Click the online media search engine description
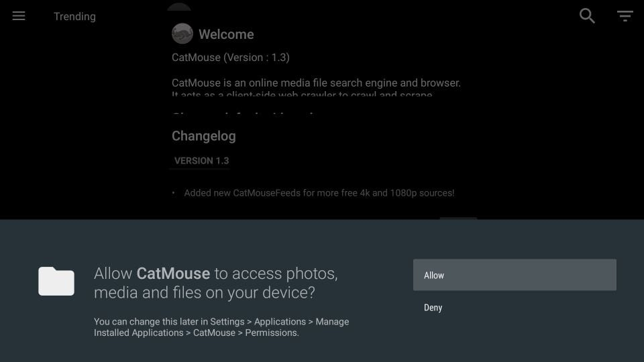 click(x=316, y=83)
